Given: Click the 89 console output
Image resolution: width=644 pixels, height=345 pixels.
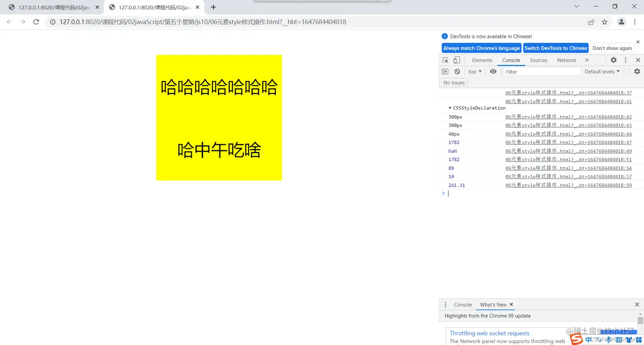Looking at the screenshot, I should click(x=451, y=168).
